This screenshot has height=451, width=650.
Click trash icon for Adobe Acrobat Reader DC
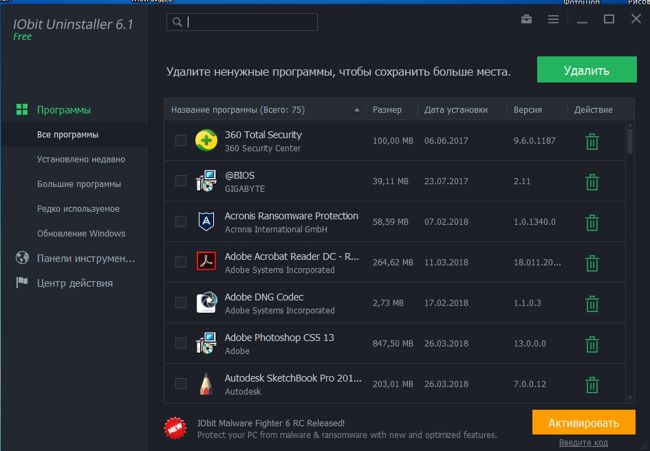(592, 263)
